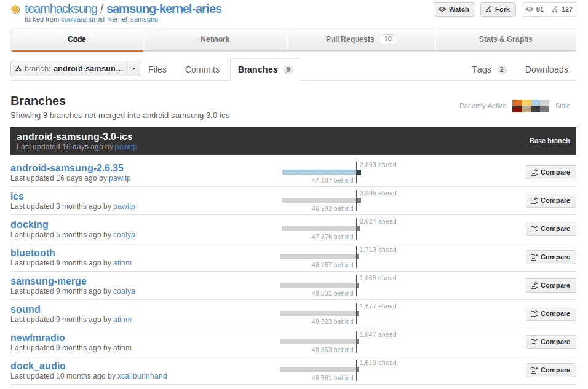Click the '48,381 behind' text
This screenshot has height=389, width=588.
(x=332, y=378)
